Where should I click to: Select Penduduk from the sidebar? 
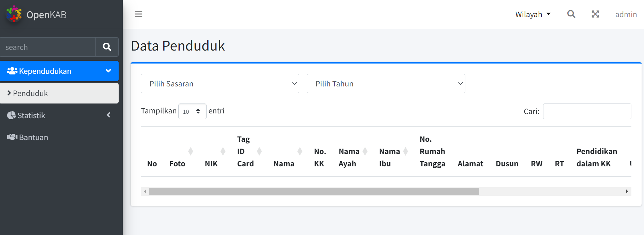coord(30,93)
